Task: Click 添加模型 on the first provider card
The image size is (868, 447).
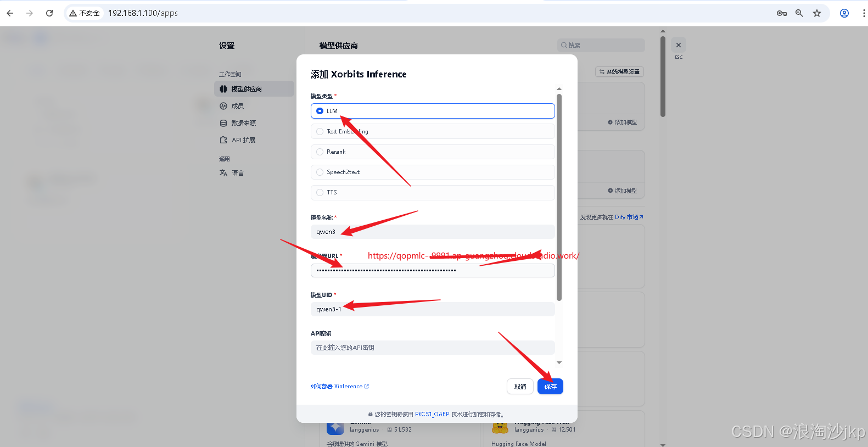Action: 623,122
